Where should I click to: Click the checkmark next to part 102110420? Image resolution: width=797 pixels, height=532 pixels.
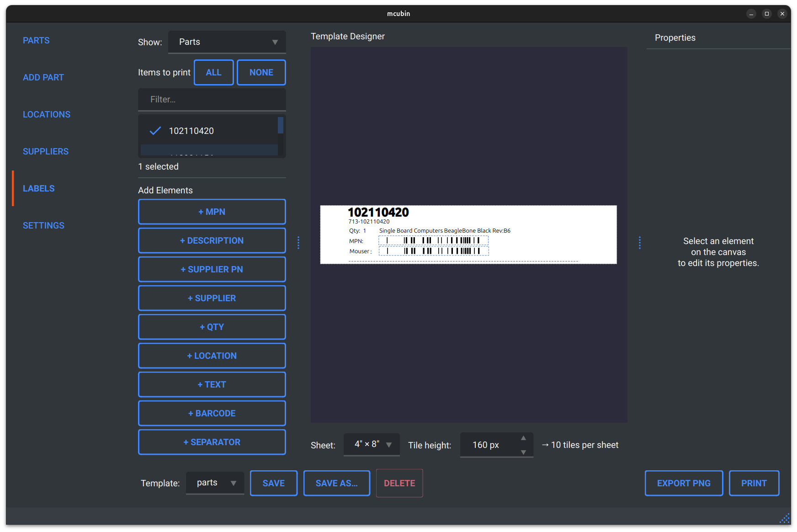click(155, 131)
